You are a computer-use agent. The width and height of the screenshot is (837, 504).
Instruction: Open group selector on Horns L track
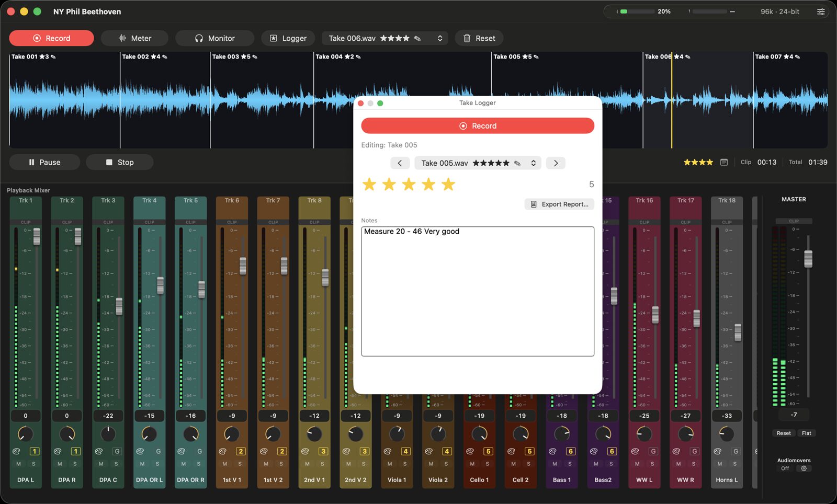click(x=736, y=451)
